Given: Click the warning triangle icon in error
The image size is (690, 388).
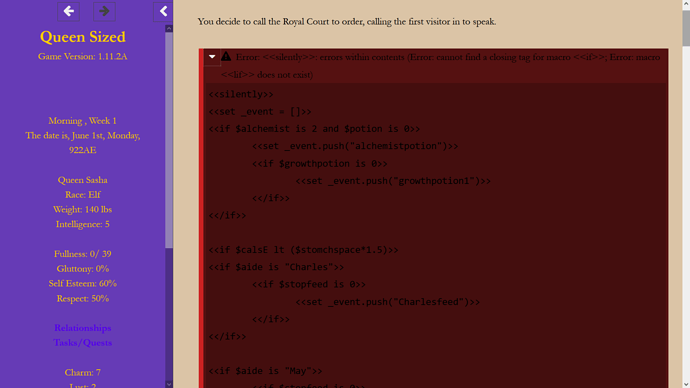Looking at the screenshot, I should tap(226, 56).
